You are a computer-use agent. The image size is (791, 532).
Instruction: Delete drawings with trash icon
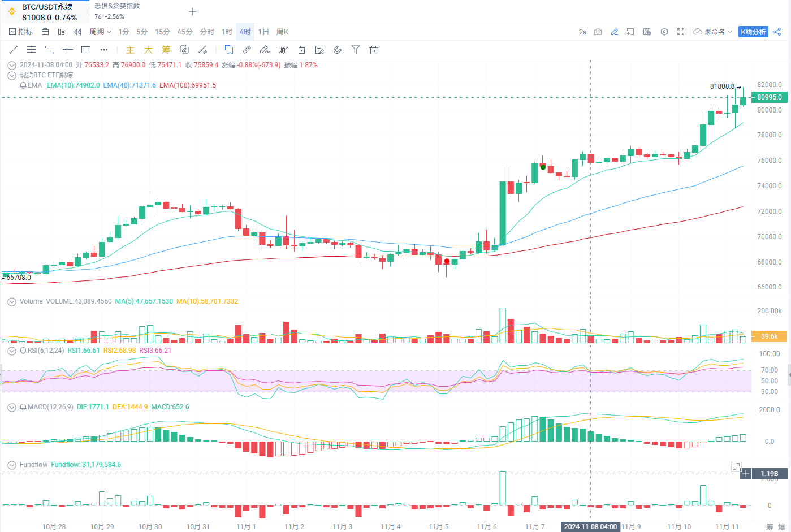374,50
